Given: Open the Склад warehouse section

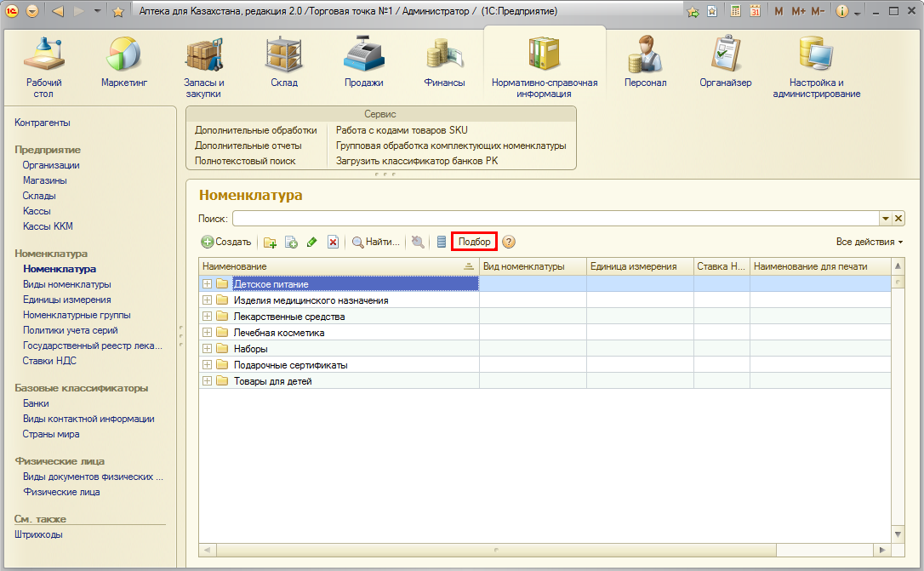Looking at the screenshot, I should (283, 64).
